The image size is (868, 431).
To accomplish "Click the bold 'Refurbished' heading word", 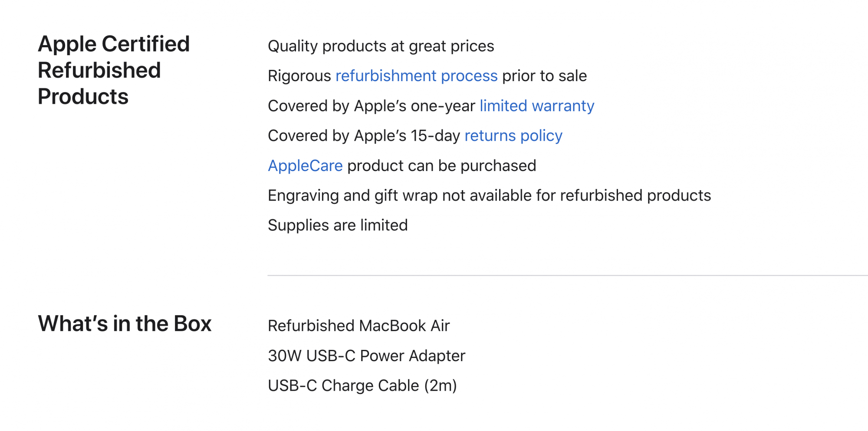I will coord(99,70).
